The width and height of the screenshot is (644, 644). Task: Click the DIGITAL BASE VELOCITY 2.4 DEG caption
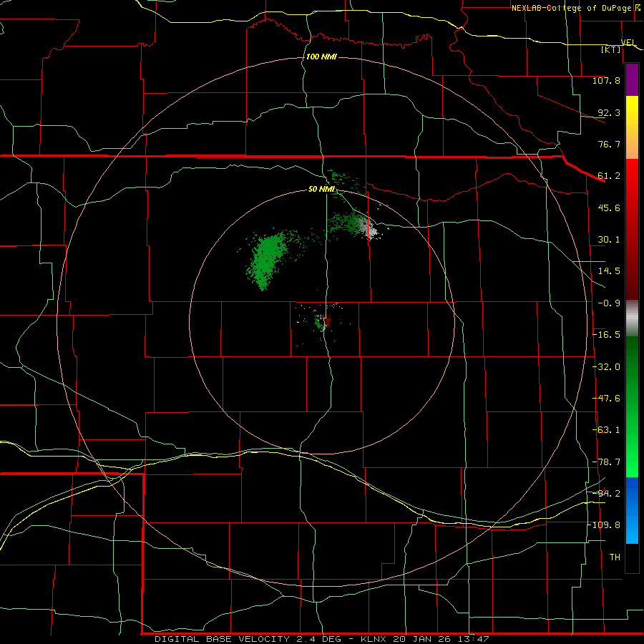[x=252, y=639]
